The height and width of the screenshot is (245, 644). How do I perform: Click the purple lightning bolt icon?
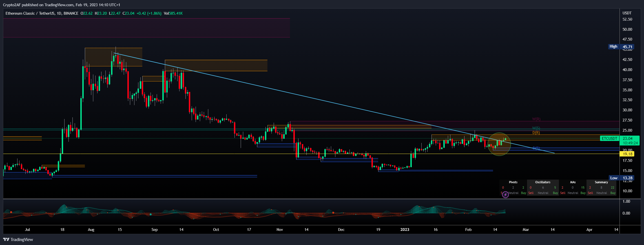coord(505,195)
